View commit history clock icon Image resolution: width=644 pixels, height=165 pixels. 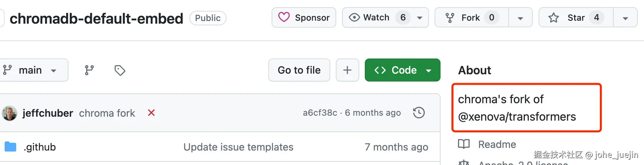419,113
